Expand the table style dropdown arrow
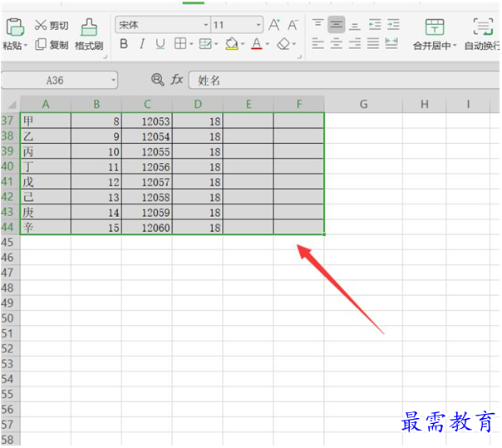Viewport: 502px width, 448px height. click(x=216, y=44)
